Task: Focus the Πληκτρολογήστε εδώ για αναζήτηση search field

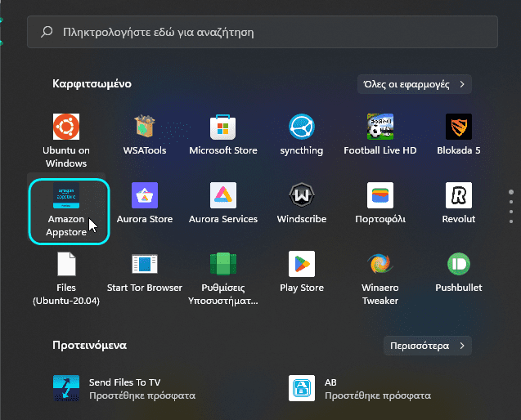Action: 263,32
